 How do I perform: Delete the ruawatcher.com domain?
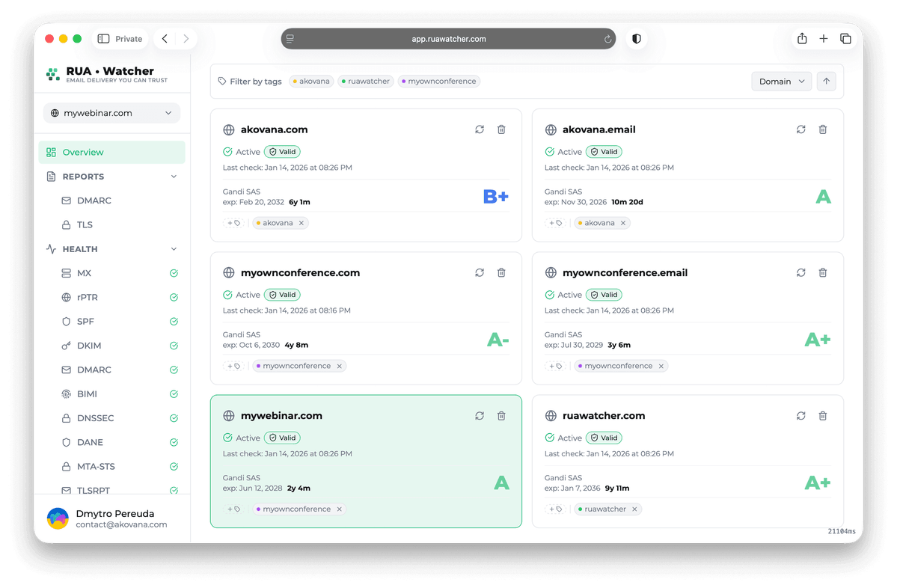pos(823,416)
